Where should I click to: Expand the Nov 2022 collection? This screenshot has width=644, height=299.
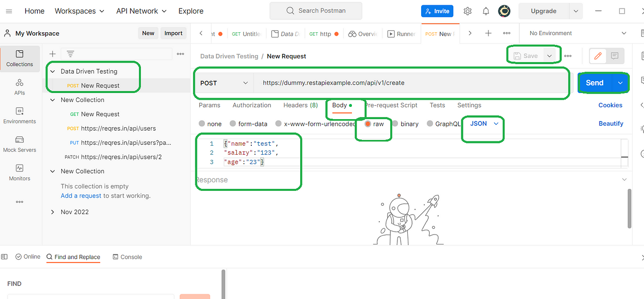tap(53, 212)
